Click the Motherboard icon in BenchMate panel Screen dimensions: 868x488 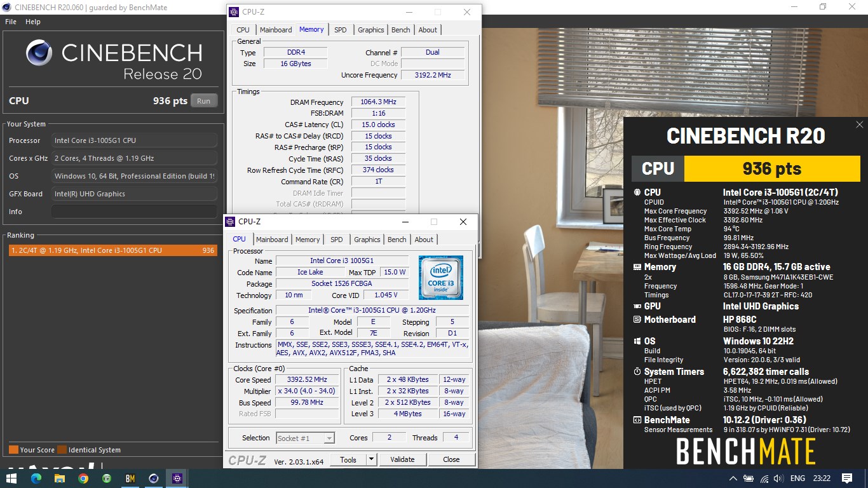click(637, 320)
